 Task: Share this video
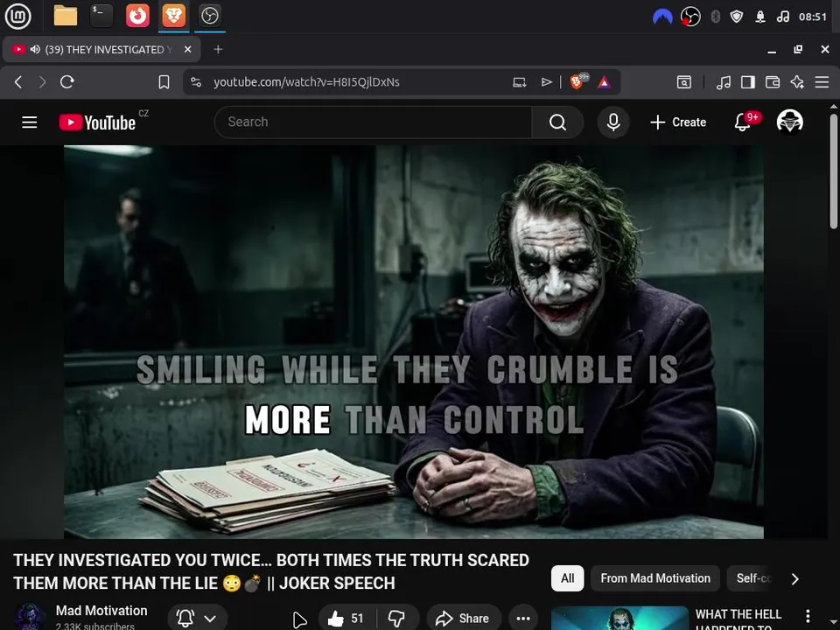coord(464,619)
